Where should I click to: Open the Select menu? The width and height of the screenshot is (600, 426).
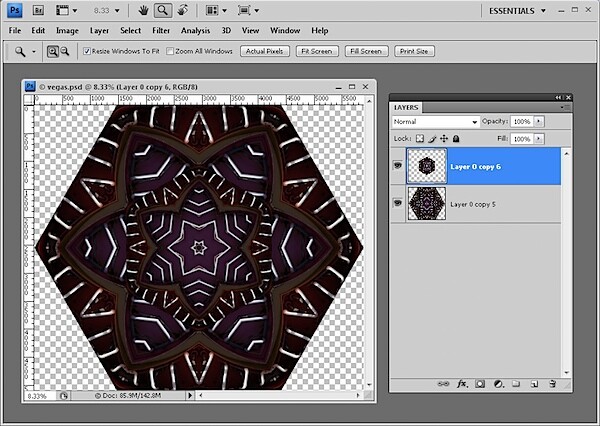tap(130, 30)
